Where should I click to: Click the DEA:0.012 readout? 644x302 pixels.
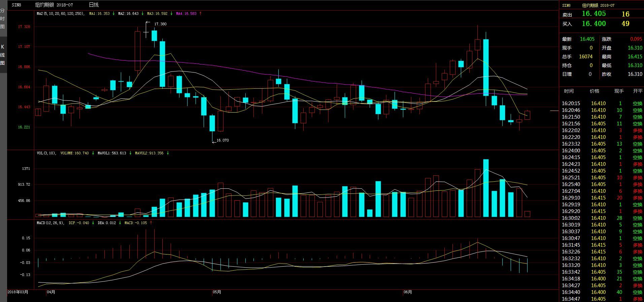[107, 223]
